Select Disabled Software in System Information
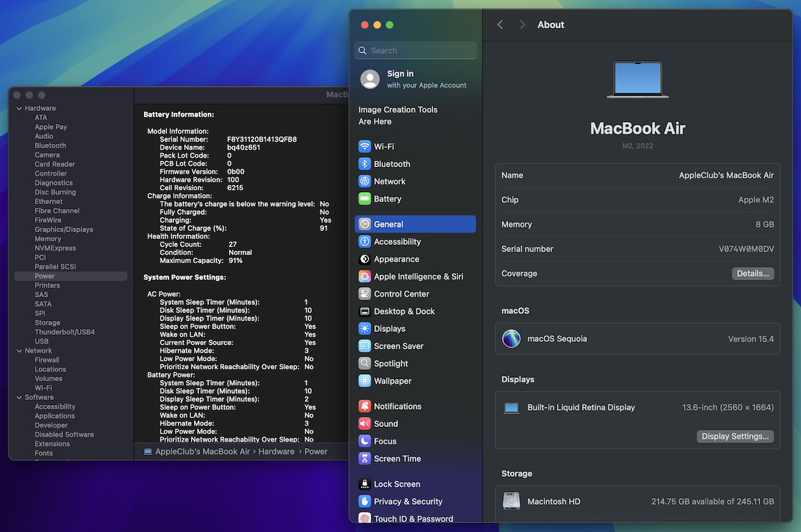The image size is (801, 532). [64, 435]
